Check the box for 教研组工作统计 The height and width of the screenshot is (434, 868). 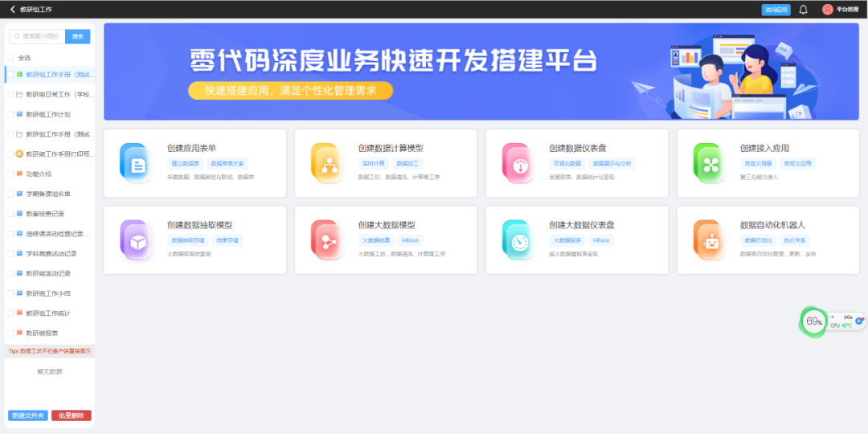tap(10, 313)
